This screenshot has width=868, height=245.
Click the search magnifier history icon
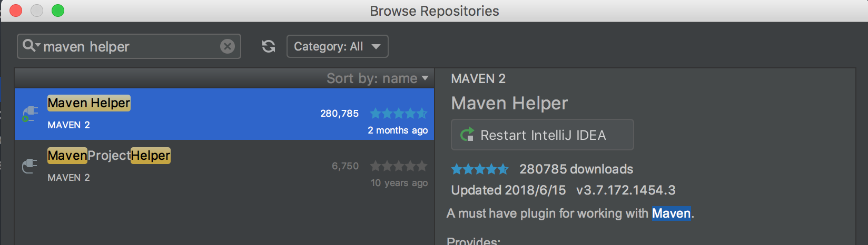31,46
